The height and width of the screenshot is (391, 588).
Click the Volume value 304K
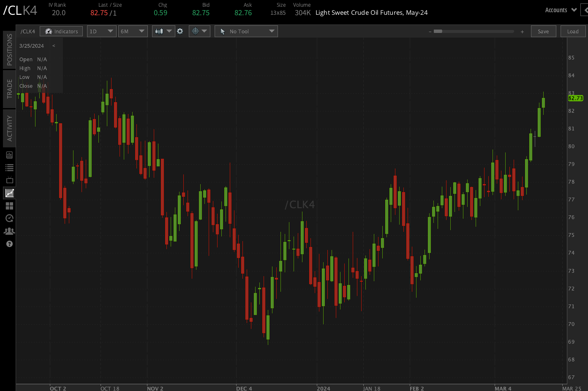(x=302, y=13)
